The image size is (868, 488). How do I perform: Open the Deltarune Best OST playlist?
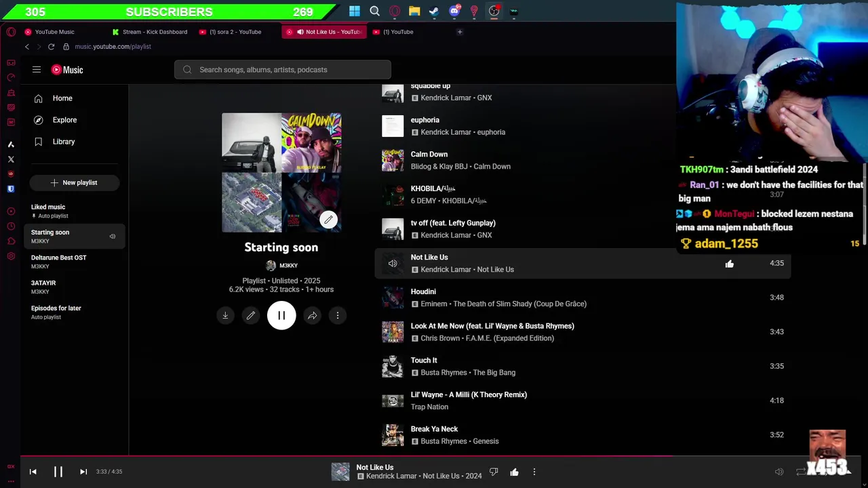tap(75, 262)
